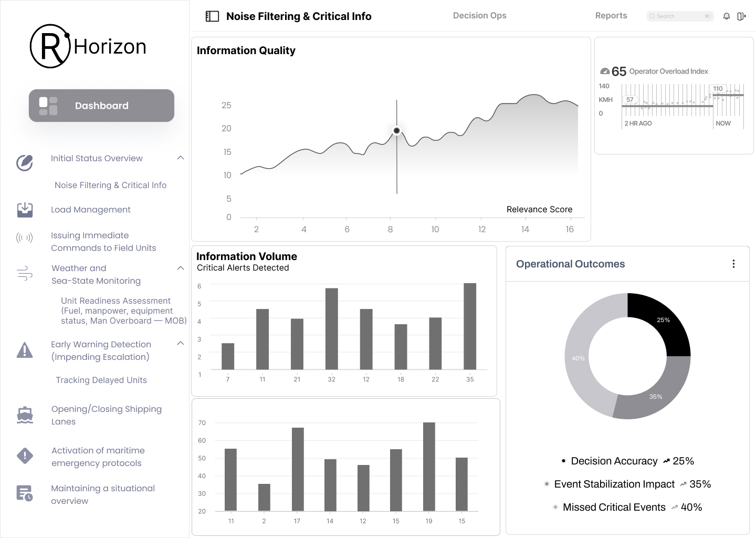Open the Decision Ops tab
Screen dimensions: 756x538
tap(479, 16)
